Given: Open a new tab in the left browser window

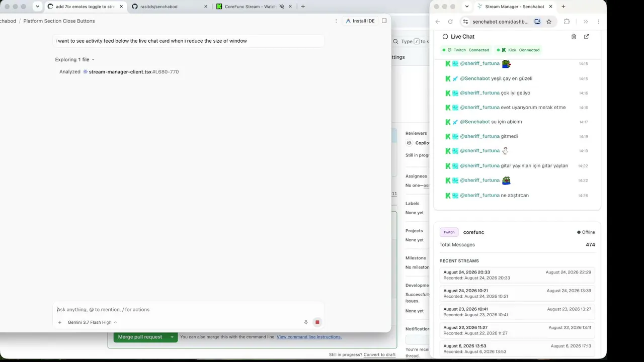Looking at the screenshot, I should (x=303, y=7).
